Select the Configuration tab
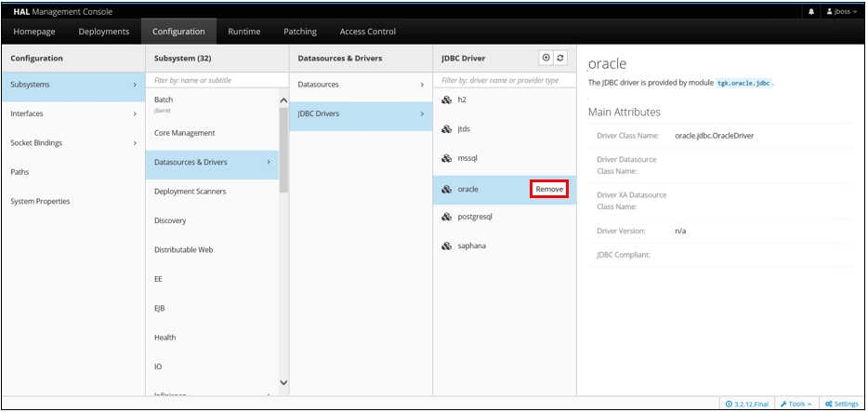Screen dimensions: 868x412 coord(178,32)
